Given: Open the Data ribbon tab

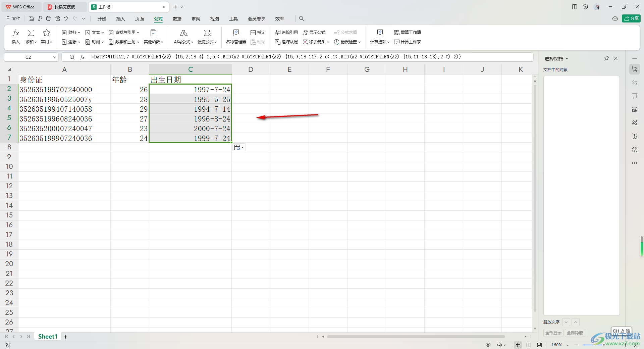Looking at the screenshot, I should 177,19.
